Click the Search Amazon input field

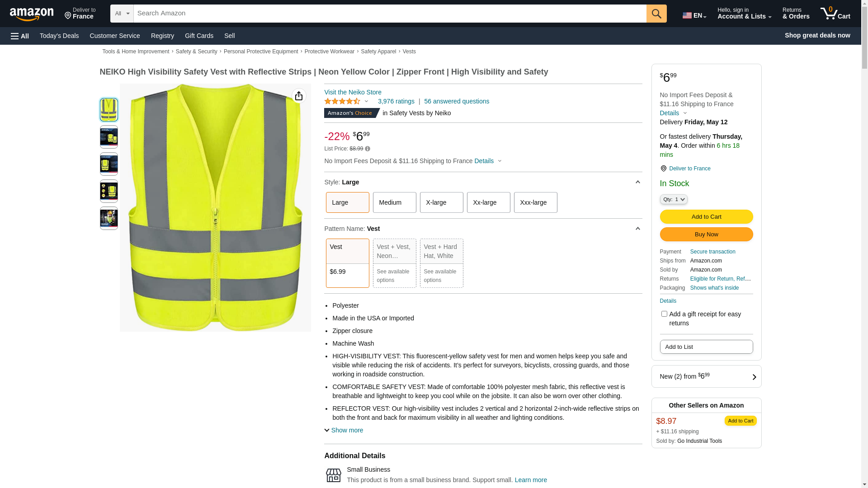pos(389,14)
